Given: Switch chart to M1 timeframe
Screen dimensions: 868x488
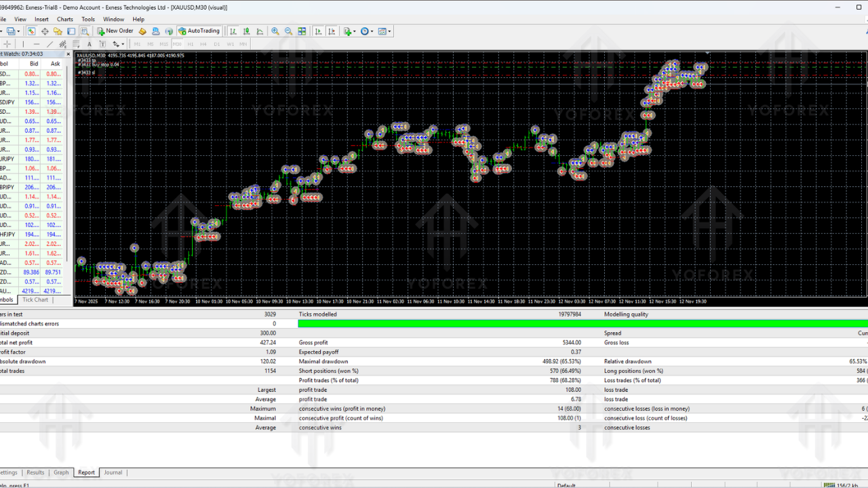Looking at the screenshot, I should click(x=137, y=43).
